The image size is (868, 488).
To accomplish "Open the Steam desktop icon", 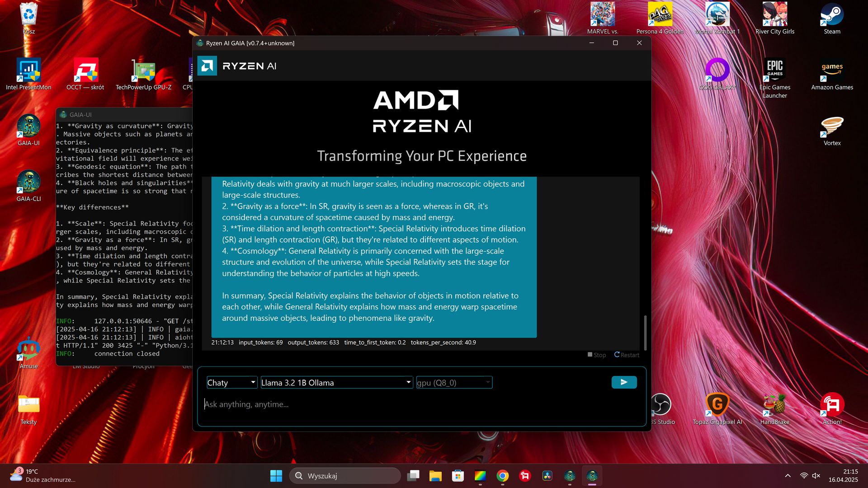I will [832, 19].
